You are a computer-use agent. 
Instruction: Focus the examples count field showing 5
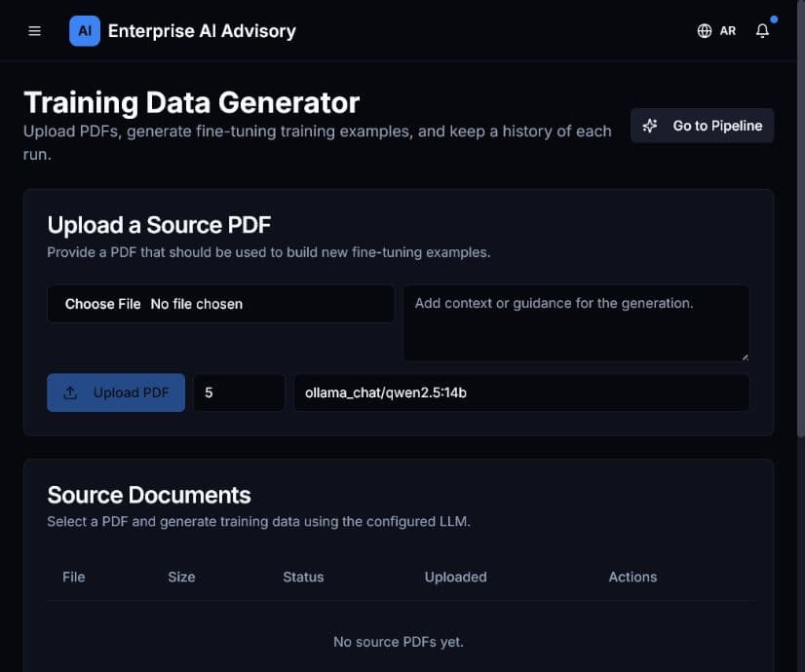coord(239,392)
